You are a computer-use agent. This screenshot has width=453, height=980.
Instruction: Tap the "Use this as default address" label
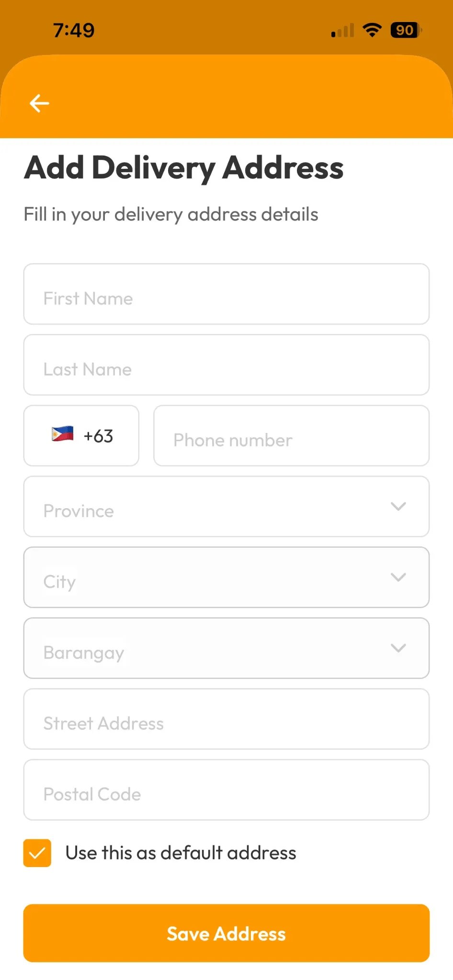[x=181, y=853]
